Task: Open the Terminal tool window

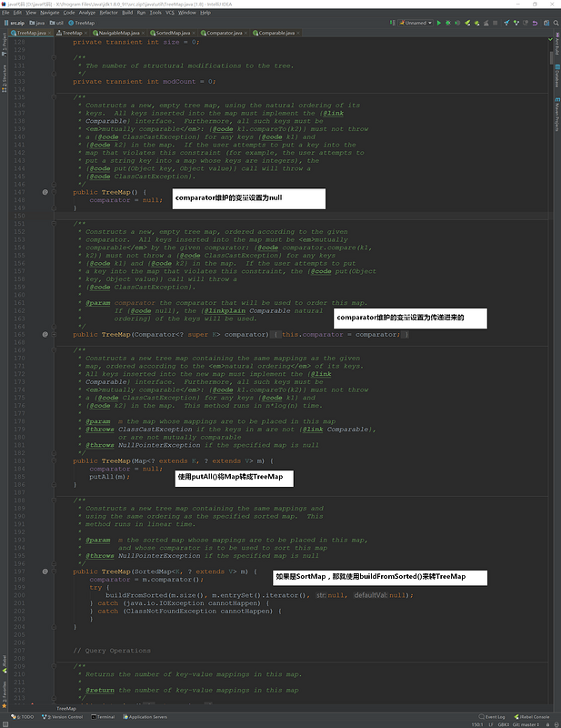Action: click(x=103, y=717)
